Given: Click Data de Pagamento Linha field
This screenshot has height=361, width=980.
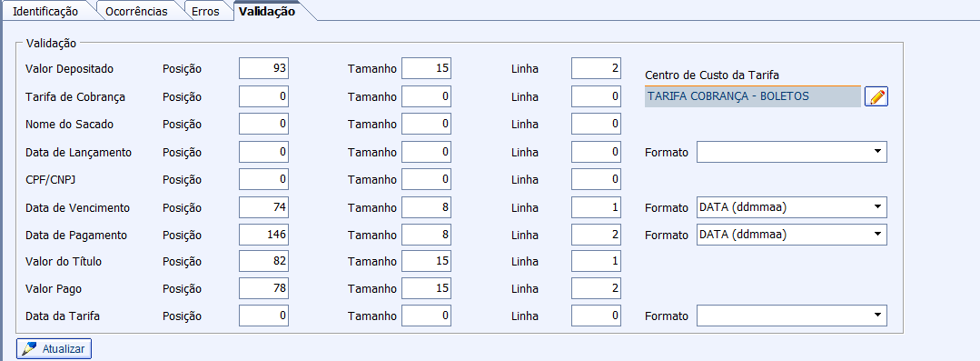Looking at the screenshot, I should pos(596,235).
